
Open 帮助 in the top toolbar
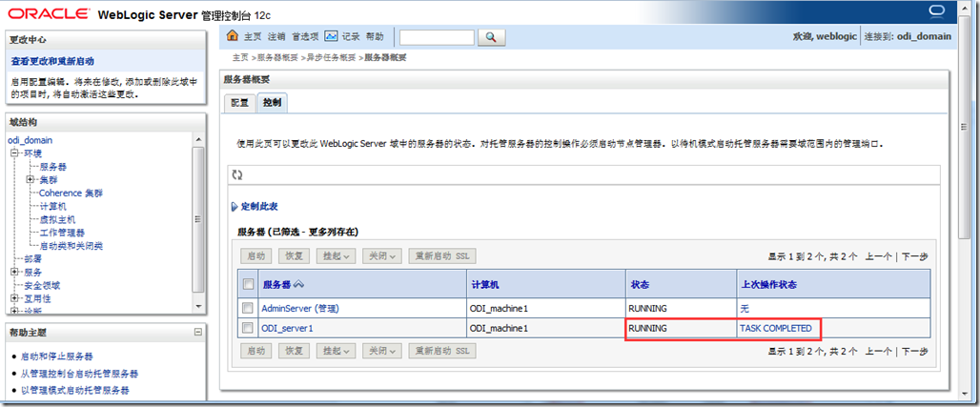pos(375,37)
